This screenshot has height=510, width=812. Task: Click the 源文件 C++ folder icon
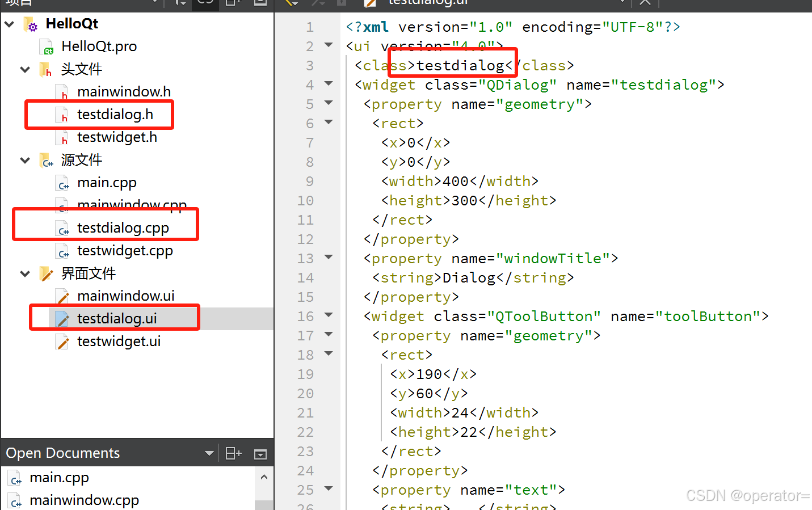tap(47, 161)
